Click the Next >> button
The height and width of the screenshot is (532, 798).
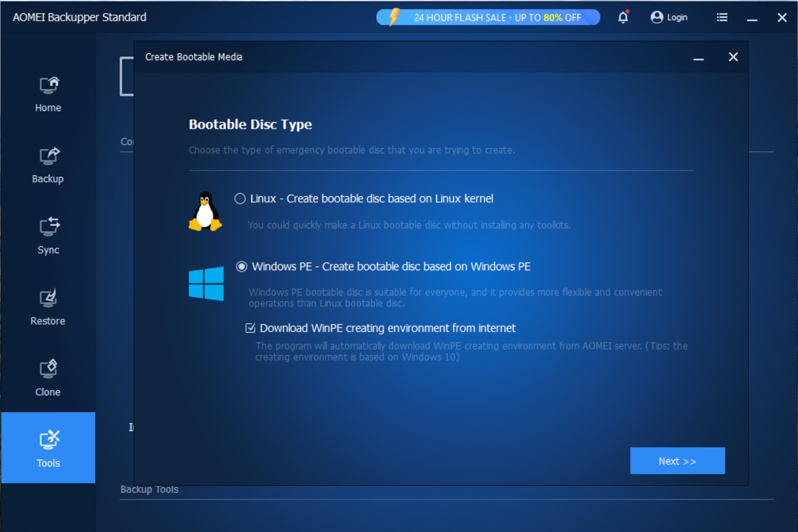coord(678,461)
